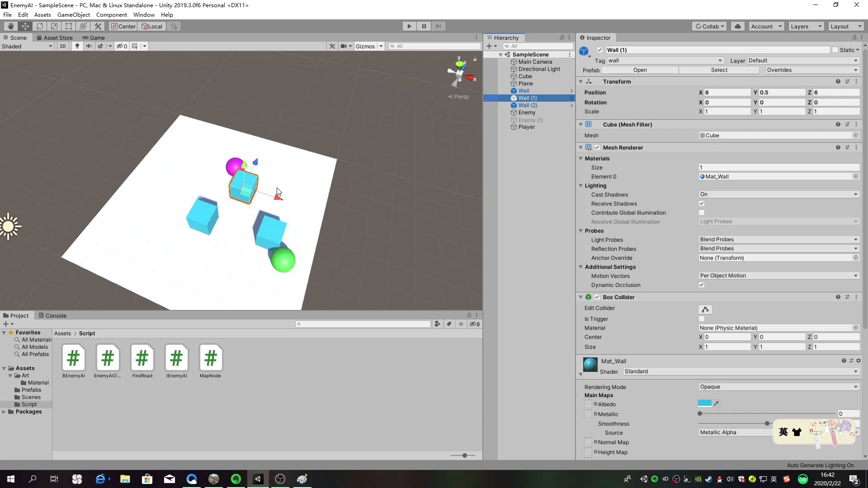Enable the Is Trigger checkbox
The height and width of the screenshot is (488, 868).
click(702, 319)
